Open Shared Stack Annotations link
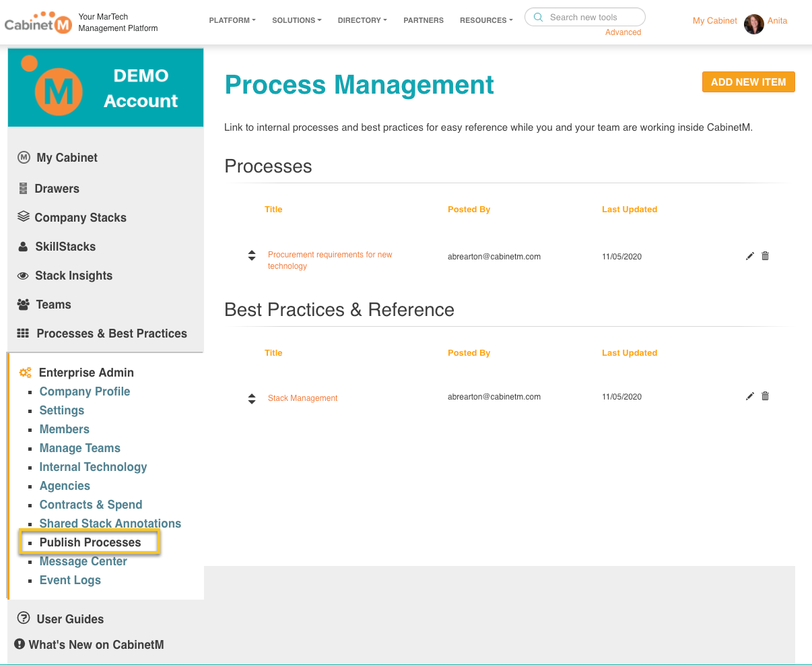This screenshot has height=665, width=812. click(110, 524)
